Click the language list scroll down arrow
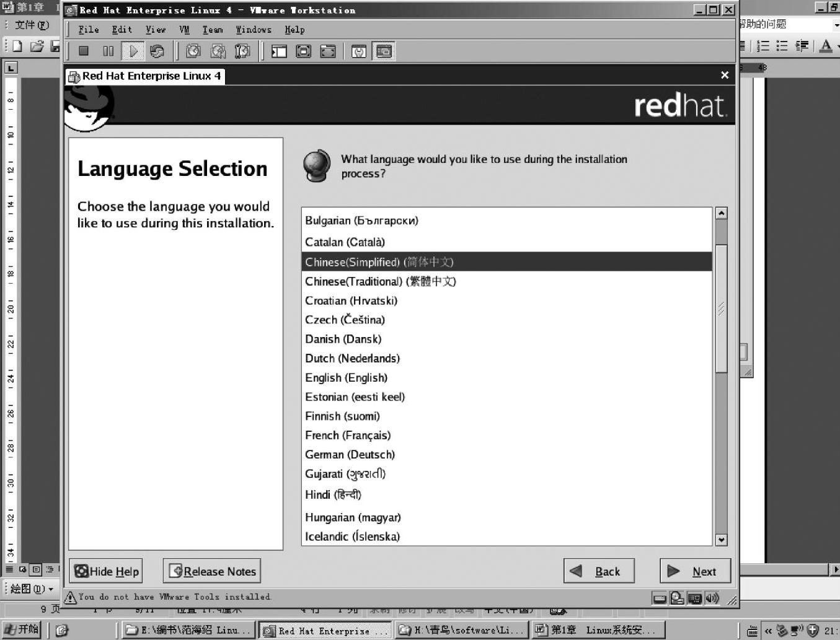Image resolution: width=840 pixels, height=640 pixels. point(721,540)
